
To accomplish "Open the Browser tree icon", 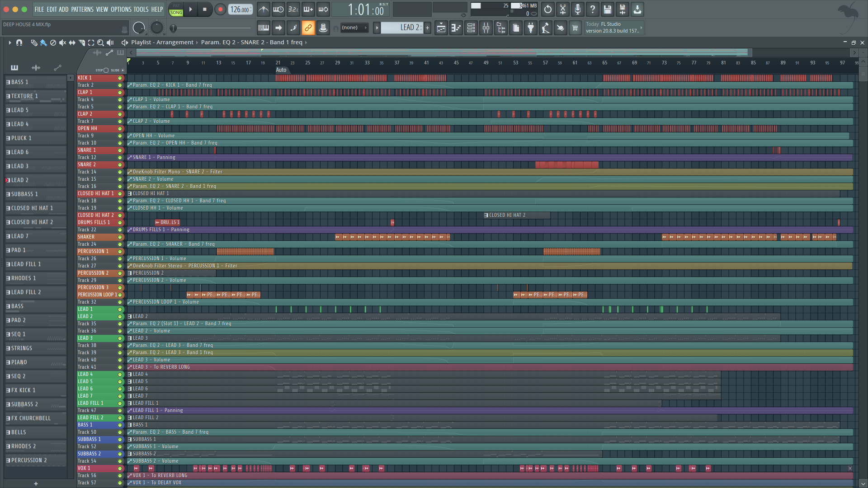I will point(501,28).
